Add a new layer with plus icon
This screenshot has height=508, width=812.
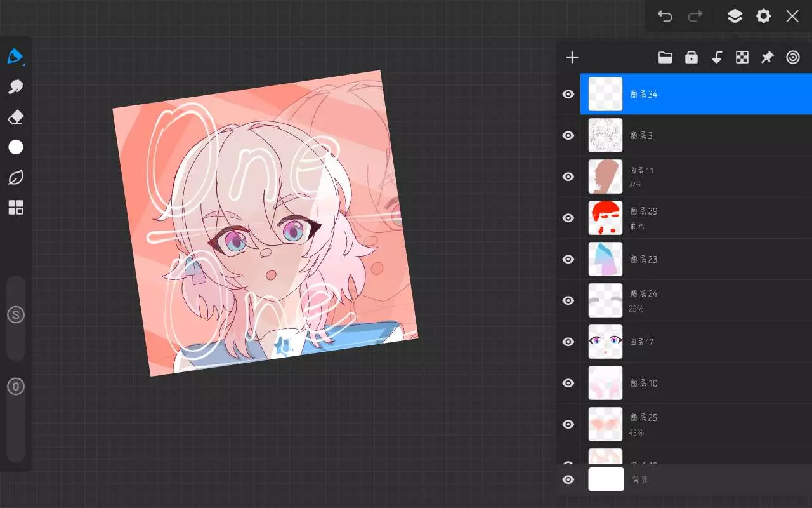click(x=572, y=58)
